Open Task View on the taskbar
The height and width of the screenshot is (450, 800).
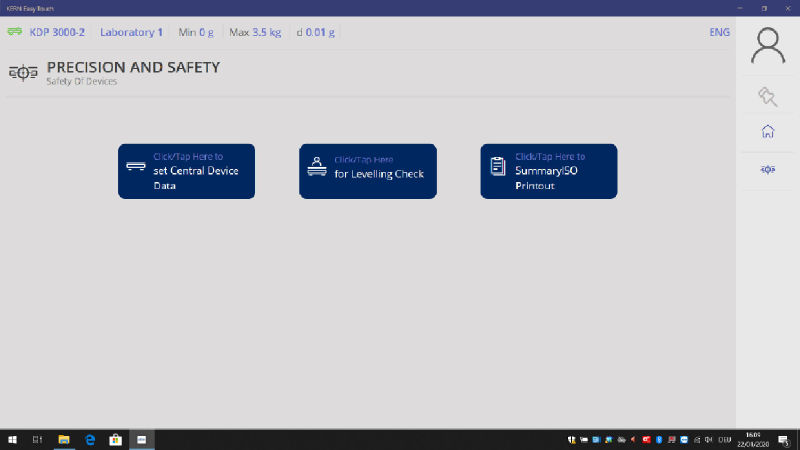pyautogui.click(x=37, y=439)
